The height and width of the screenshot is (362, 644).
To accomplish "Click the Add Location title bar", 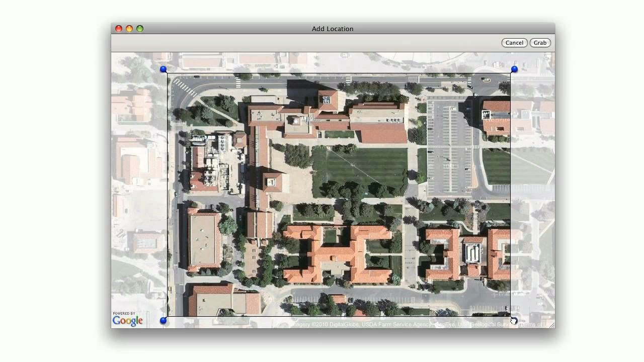I will [x=332, y=29].
